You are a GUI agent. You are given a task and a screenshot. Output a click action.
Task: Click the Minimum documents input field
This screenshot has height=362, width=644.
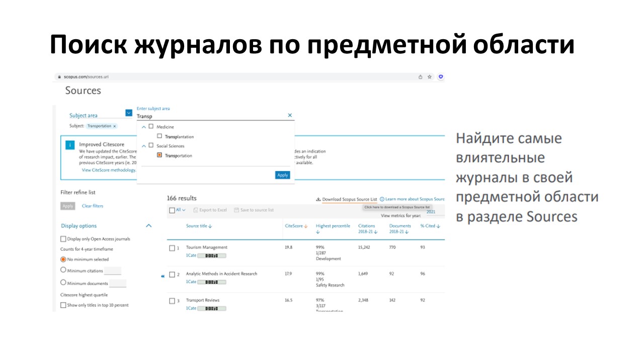click(118, 284)
